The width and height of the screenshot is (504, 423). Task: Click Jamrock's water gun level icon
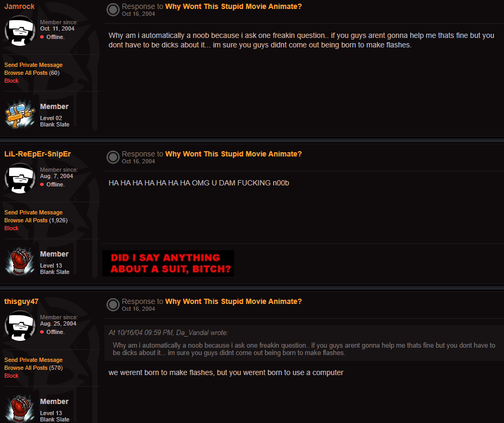pos(20,114)
